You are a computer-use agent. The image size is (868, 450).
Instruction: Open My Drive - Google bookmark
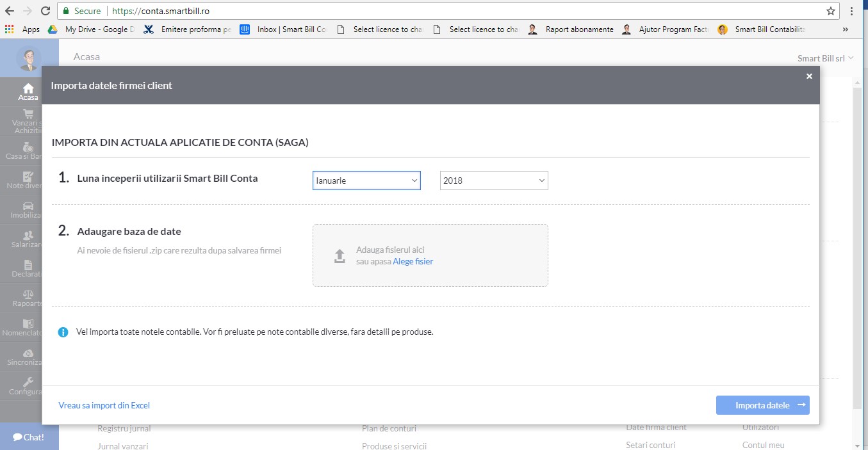92,29
